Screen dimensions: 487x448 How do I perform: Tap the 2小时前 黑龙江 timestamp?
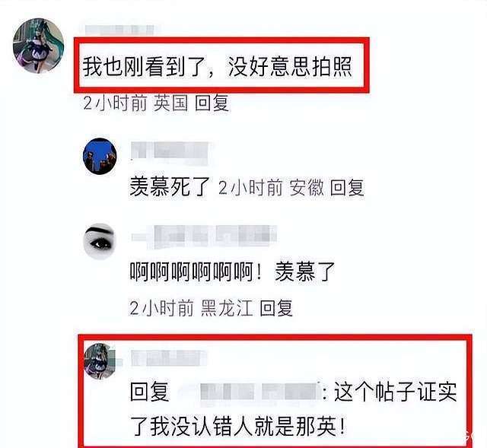point(191,308)
